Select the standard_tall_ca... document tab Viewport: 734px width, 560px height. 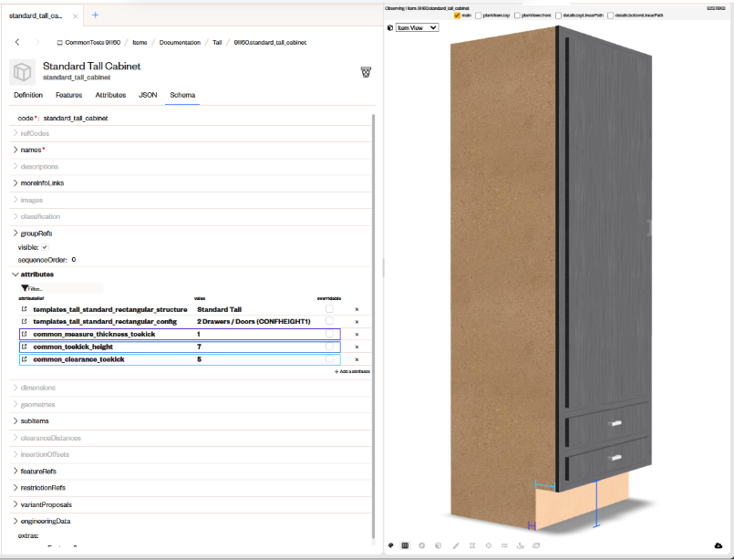pyautogui.click(x=36, y=16)
